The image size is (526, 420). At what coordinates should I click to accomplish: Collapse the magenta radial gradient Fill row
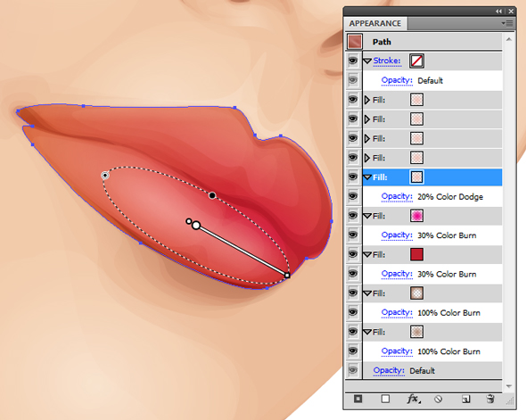click(367, 216)
